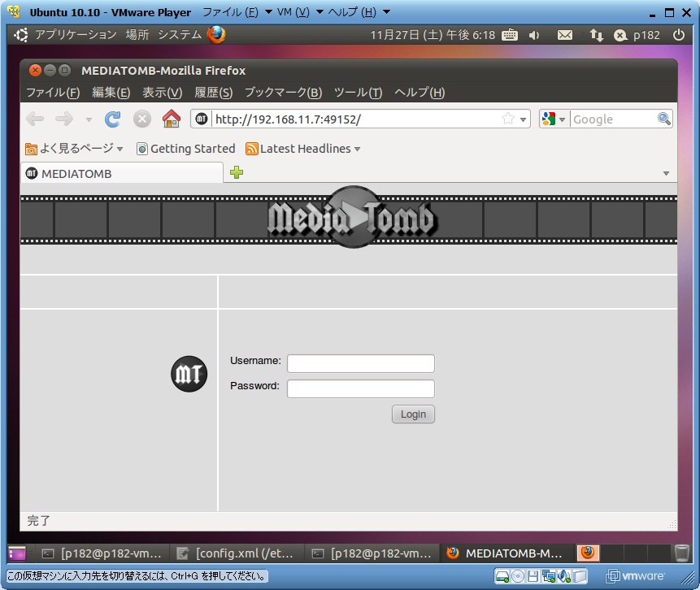Click the 完了 status bar text
The height and width of the screenshot is (590, 700).
click(38, 521)
